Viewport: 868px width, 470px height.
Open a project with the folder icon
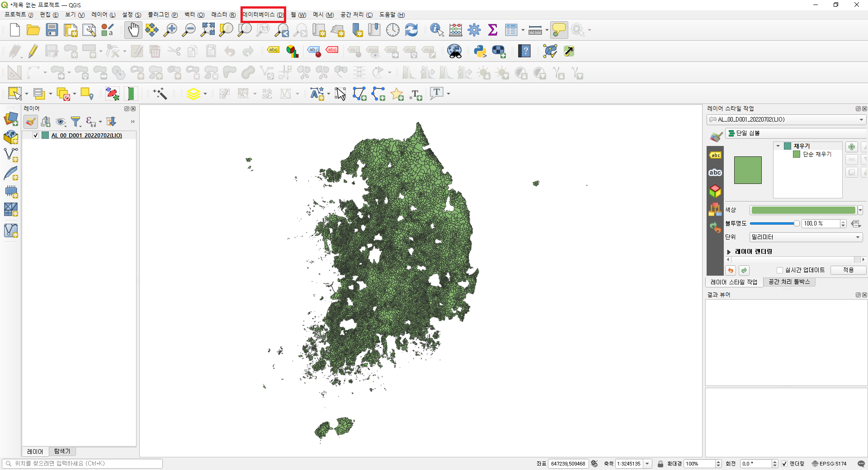click(33, 30)
